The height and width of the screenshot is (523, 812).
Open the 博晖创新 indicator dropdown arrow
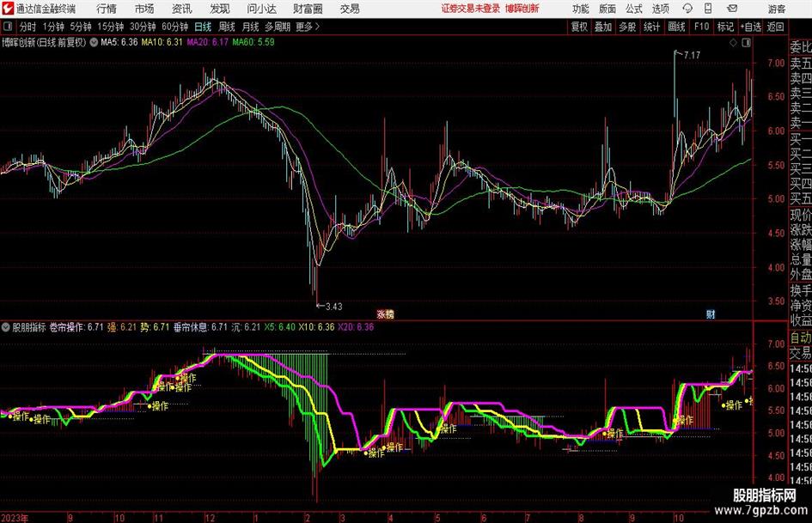94,42
